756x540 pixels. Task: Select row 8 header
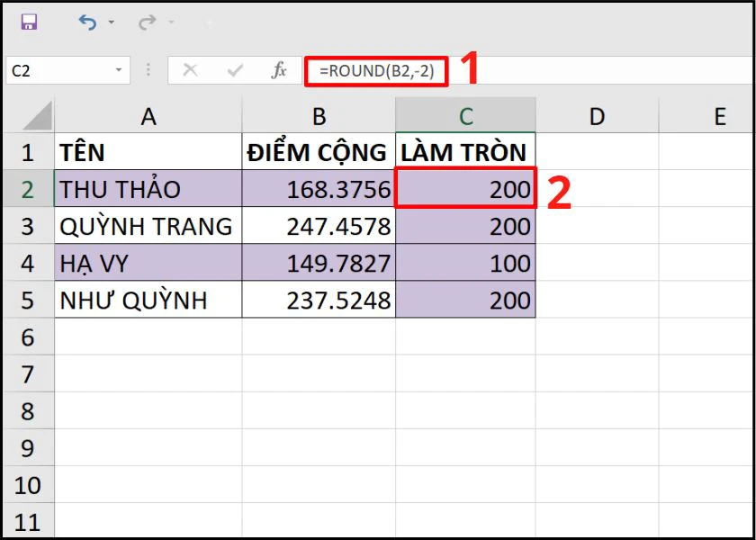coord(28,410)
